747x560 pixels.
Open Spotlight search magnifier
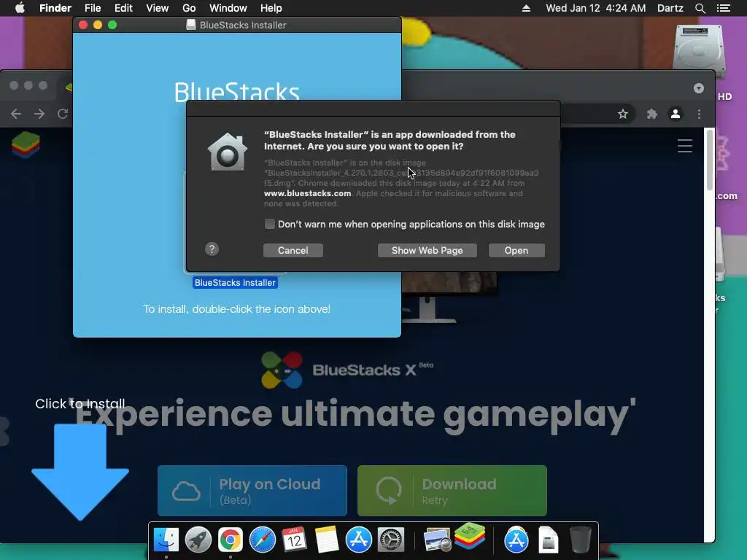(700, 8)
